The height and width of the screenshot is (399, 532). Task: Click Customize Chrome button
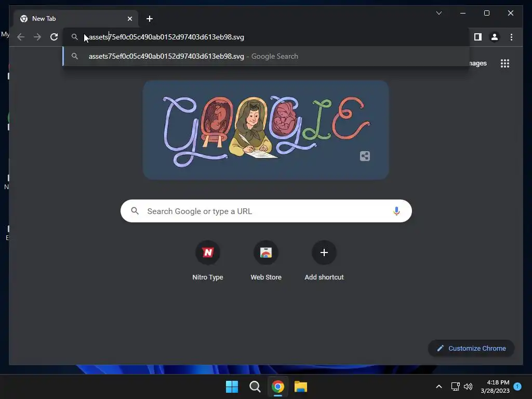click(471, 349)
